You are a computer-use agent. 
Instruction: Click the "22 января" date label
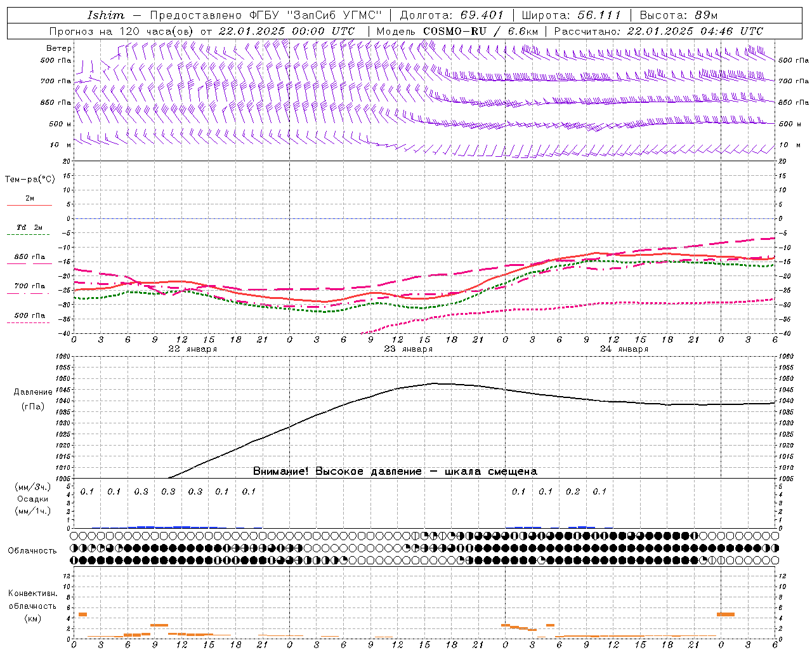(x=192, y=349)
